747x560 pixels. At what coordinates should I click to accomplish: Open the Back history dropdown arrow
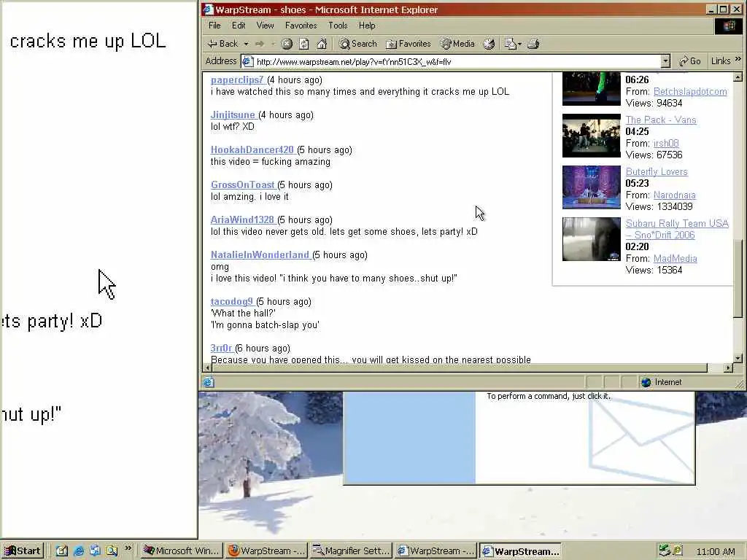[247, 44]
